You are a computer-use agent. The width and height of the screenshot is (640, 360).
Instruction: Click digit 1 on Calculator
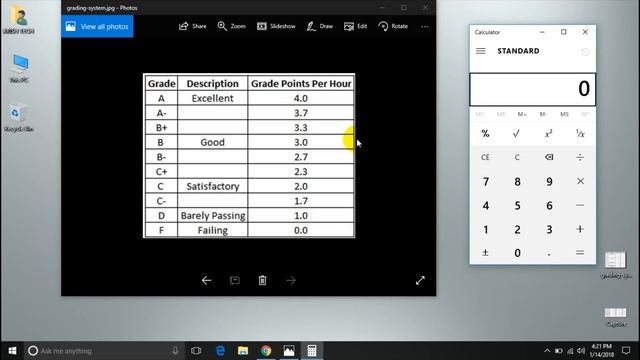[485, 229]
